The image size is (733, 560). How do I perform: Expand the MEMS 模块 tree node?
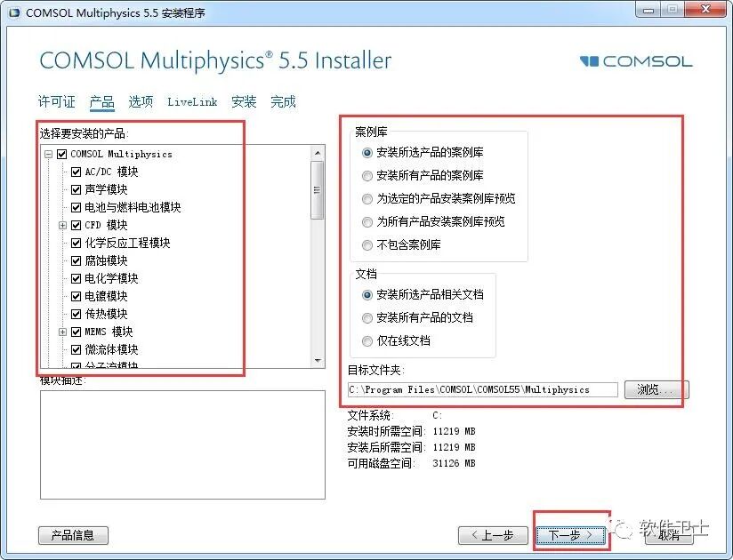point(62,332)
